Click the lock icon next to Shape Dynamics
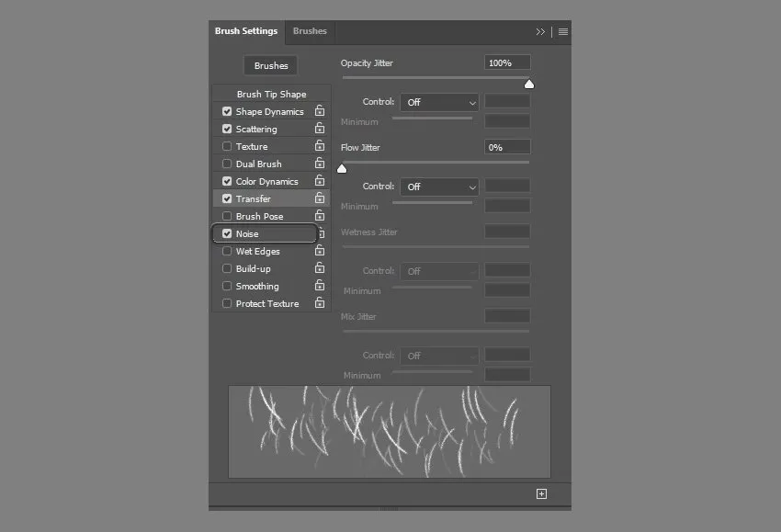This screenshot has height=532, width=781. [x=320, y=111]
